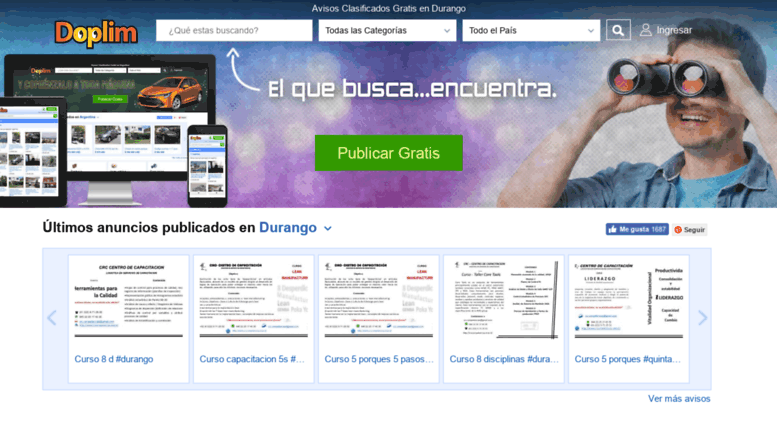
Task: Open the 'Curso 8 disciplinas' ad link
Action: (x=504, y=359)
